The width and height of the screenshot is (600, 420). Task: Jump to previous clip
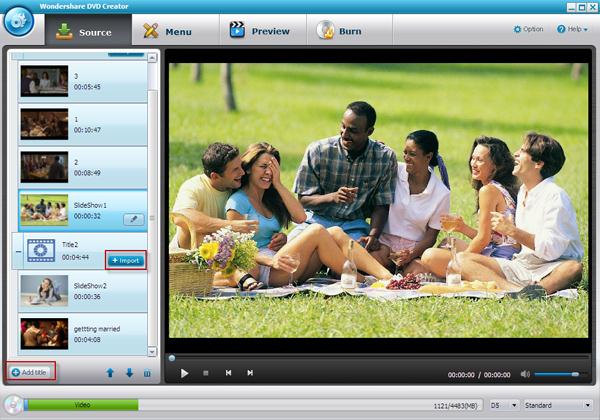pos(228,373)
